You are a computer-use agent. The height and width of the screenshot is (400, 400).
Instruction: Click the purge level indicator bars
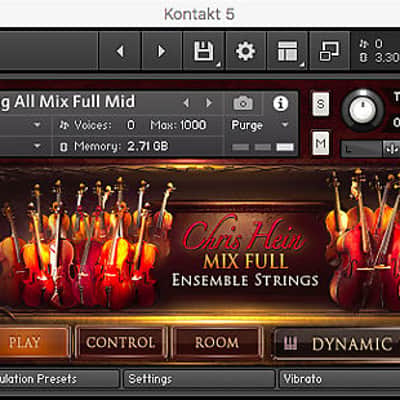263,147
